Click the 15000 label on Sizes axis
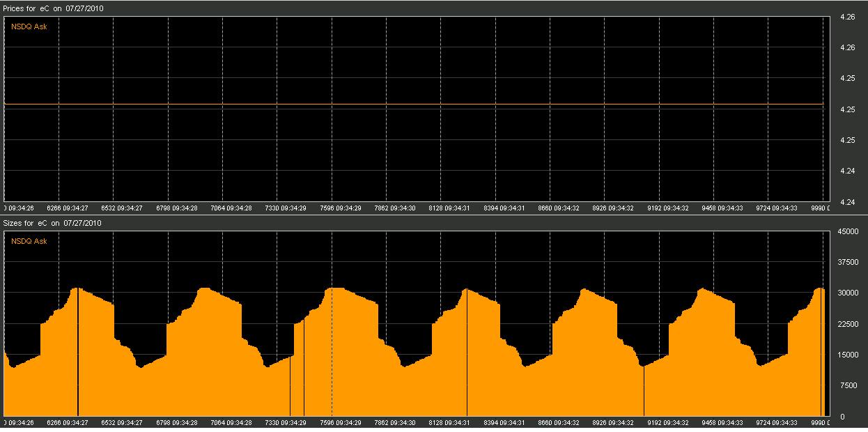The height and width of the screenshot is (432, 868). (x=847, y=355)
